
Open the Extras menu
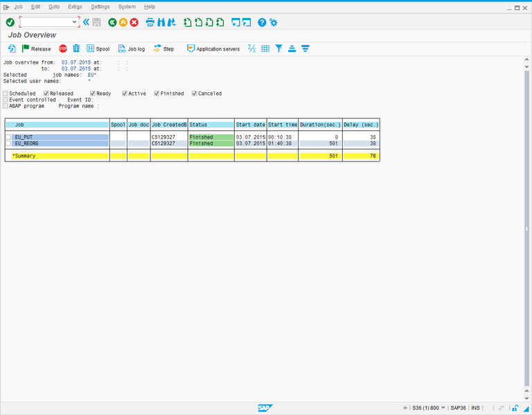(x=75, y=6)
